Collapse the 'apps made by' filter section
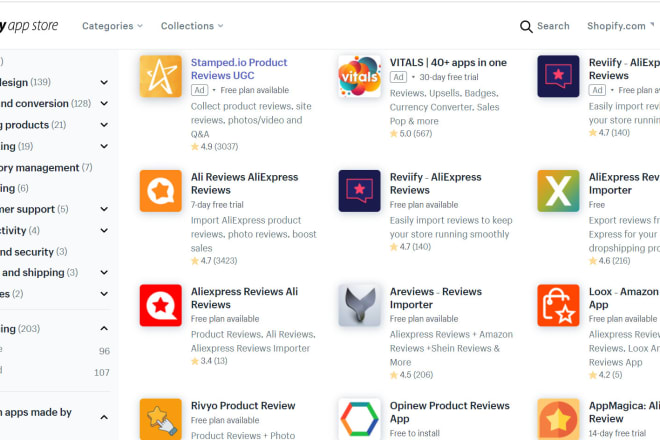The height and width of the screenshot is (440, 660). tap(104, 417)
